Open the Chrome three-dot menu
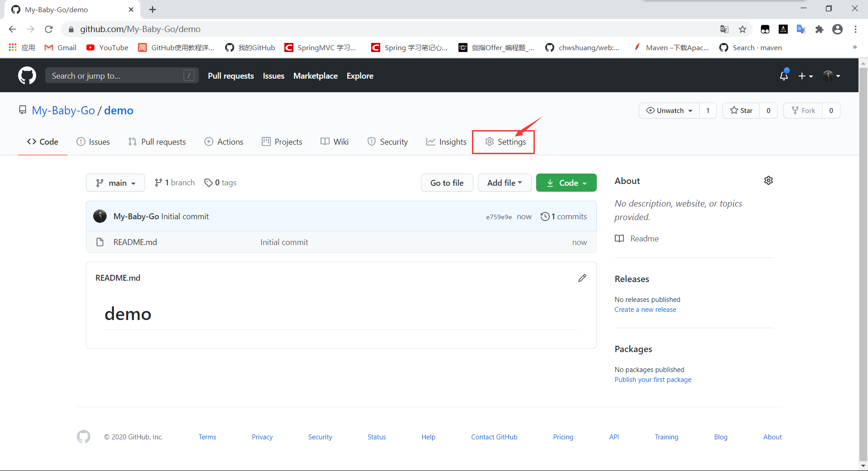The image size is (868, 471). point(855,29)
